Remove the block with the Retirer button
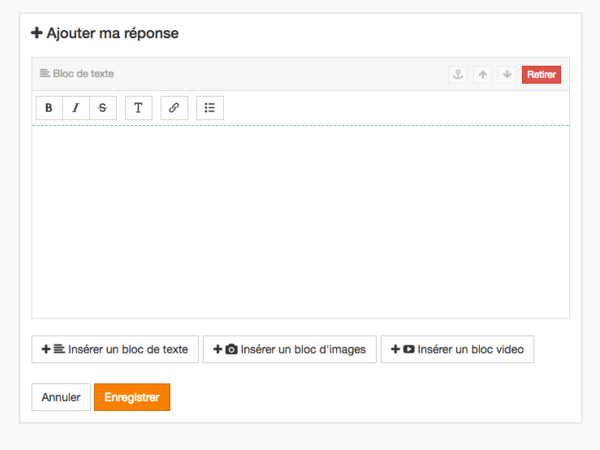 point(541,75)
